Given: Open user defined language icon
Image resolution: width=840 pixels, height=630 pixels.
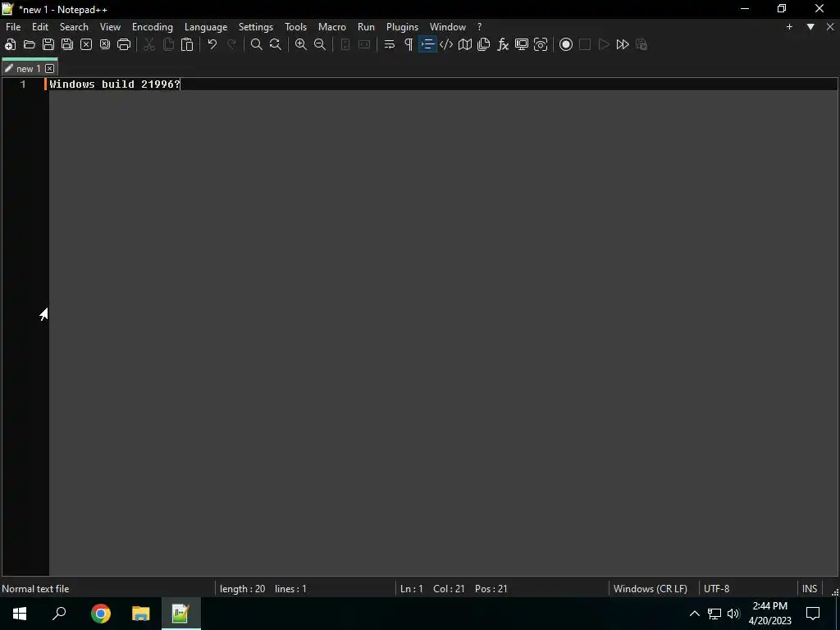Looking at the screenshot, I should [446, 44].
